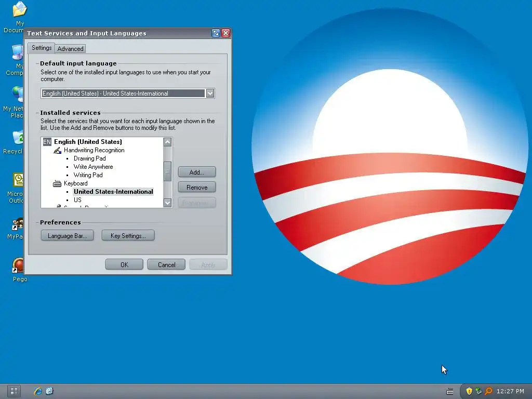The image size is (532, 399).
Task: Confirm with the OK button
Action: [124, 264]
